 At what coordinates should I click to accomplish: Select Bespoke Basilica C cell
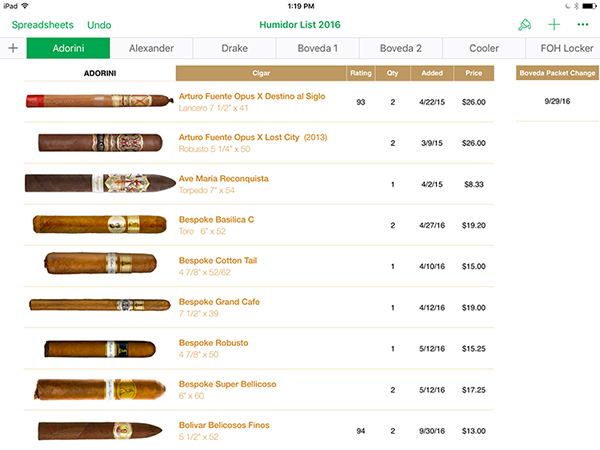click(x=261, y=225)
